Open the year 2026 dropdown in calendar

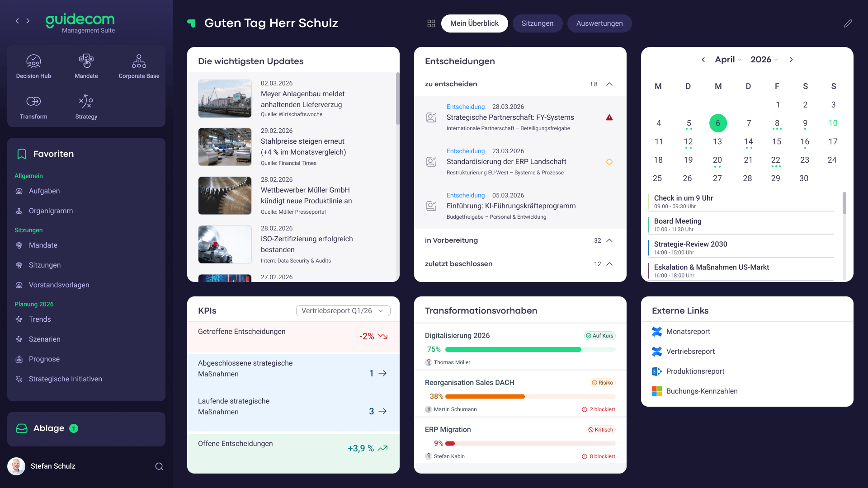tap(764, 59)
